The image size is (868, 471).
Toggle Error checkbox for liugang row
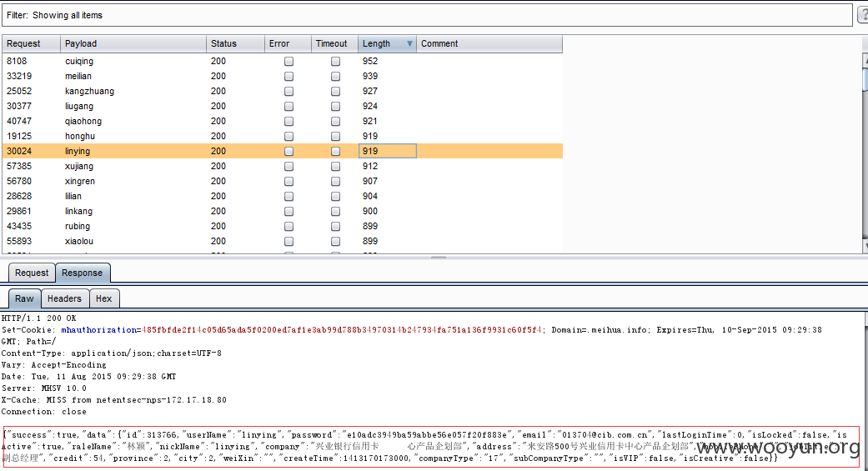[x=289, y=106]
